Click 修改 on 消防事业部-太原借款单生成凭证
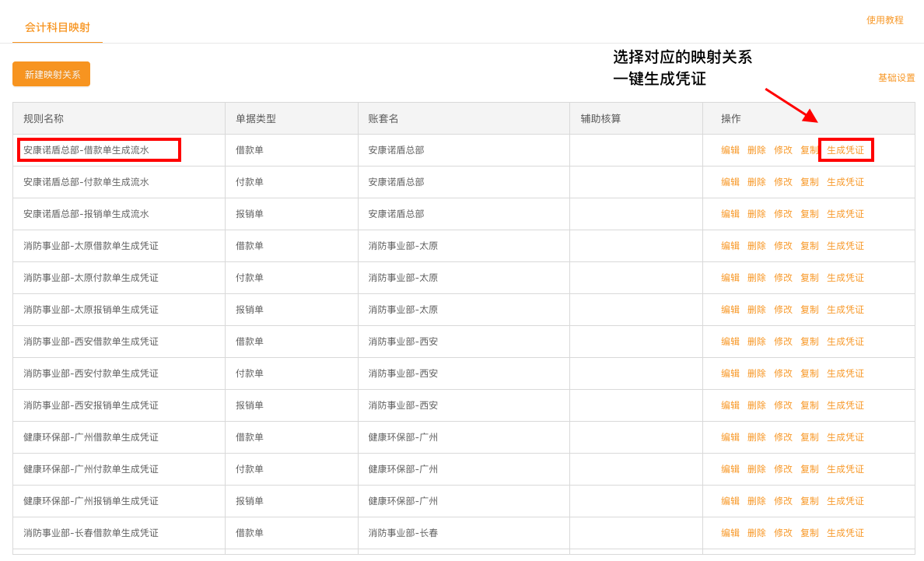Viewport: 924px width, 561px height. click(x=782, y=245)
